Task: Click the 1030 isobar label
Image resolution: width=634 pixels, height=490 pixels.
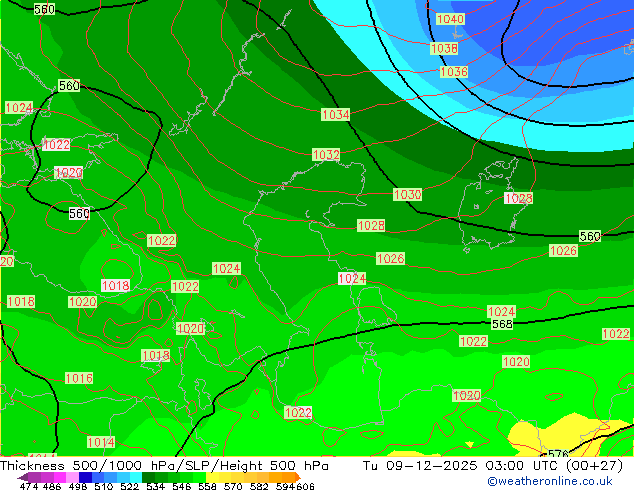Action: [x=408, y=194]
